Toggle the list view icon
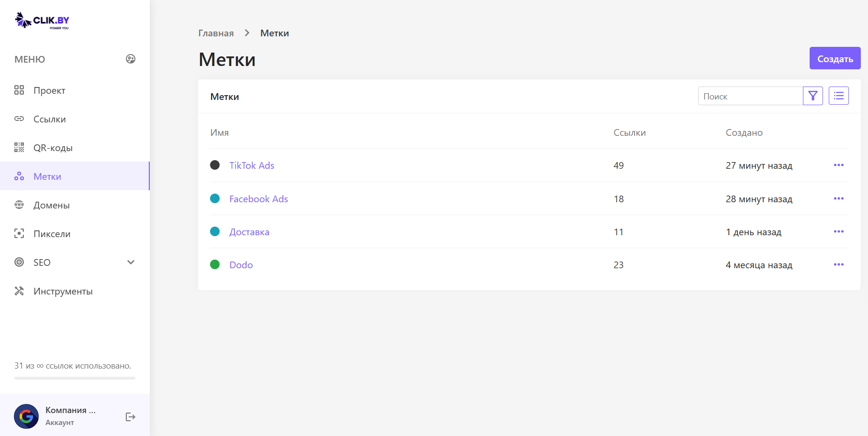This screenshot has width=868, height=436. click(x=838, y=96)
